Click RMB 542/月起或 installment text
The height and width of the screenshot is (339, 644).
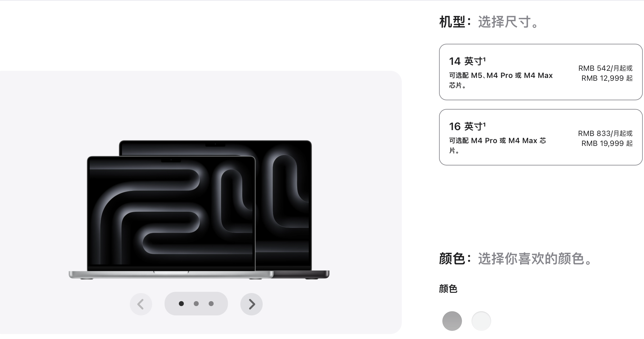pyautogui.click(x=605, y=68)
